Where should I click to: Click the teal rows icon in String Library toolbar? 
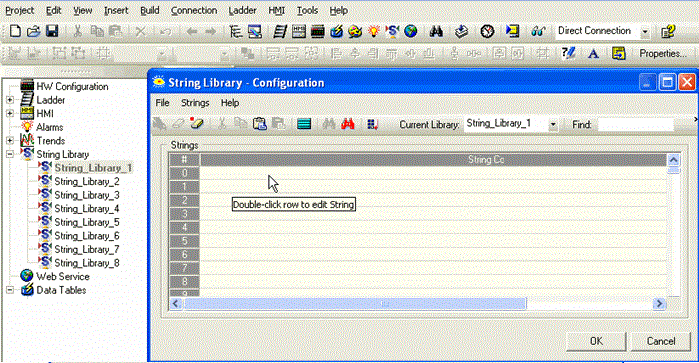[304, 124]
